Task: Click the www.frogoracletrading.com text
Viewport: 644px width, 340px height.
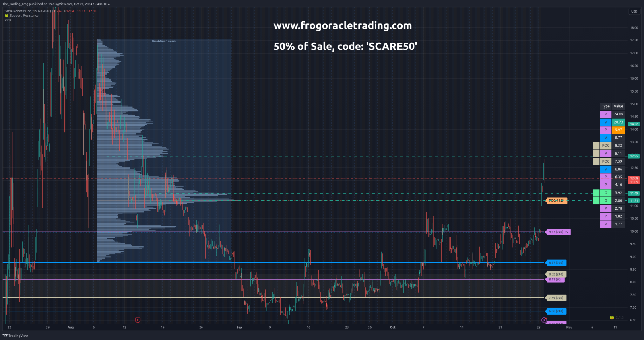Action: (343, 25)
